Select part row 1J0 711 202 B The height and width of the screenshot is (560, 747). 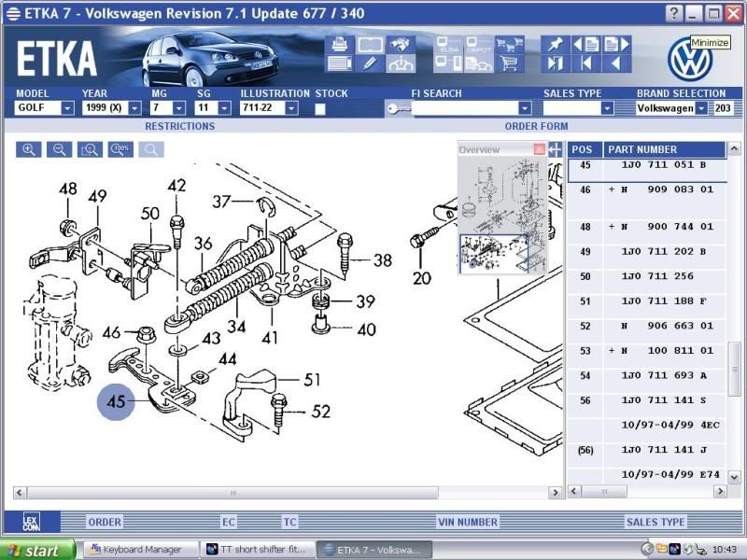663,252
